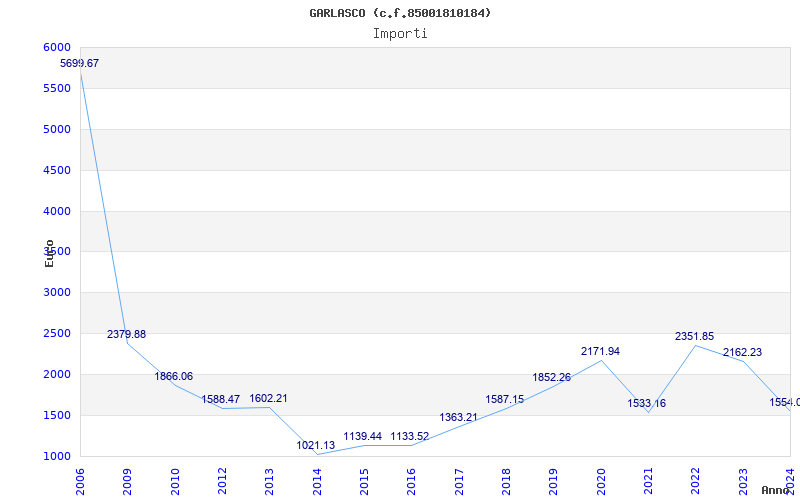Click the 1500 y-axis tick label
800x500 pixels.
[56, 415]
